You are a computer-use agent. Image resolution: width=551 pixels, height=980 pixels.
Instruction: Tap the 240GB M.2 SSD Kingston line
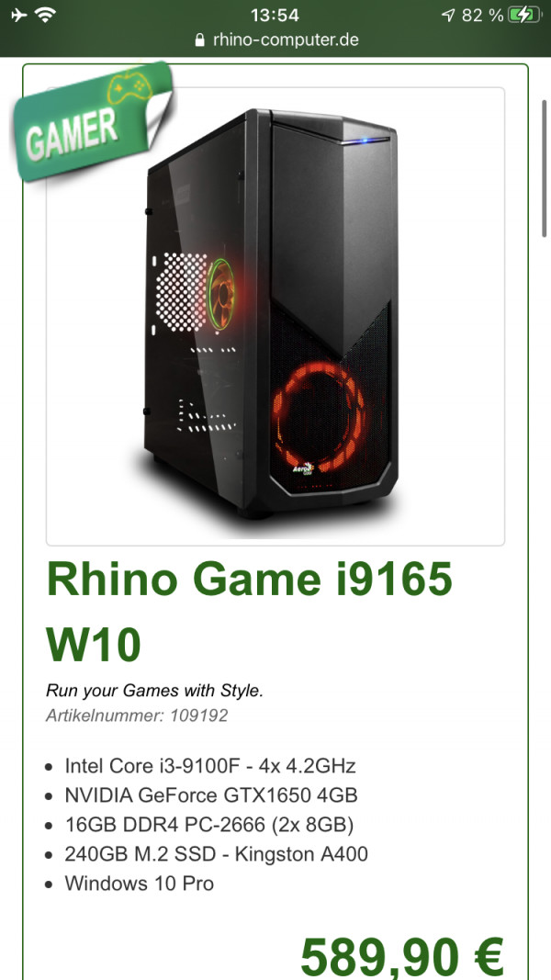pyautogui.click(x=216, y=854)
